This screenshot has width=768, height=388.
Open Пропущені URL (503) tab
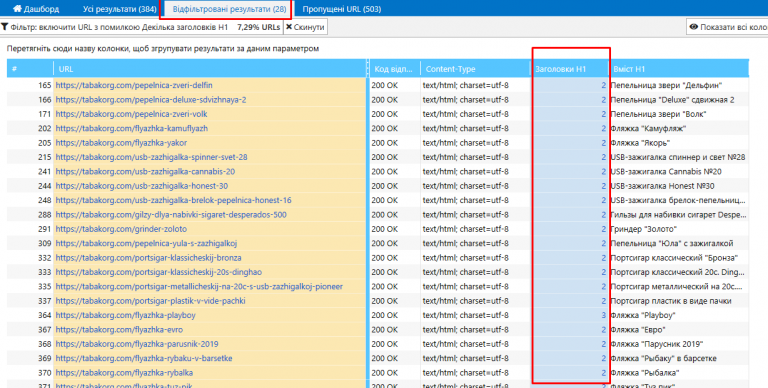[x=341, y=9]
